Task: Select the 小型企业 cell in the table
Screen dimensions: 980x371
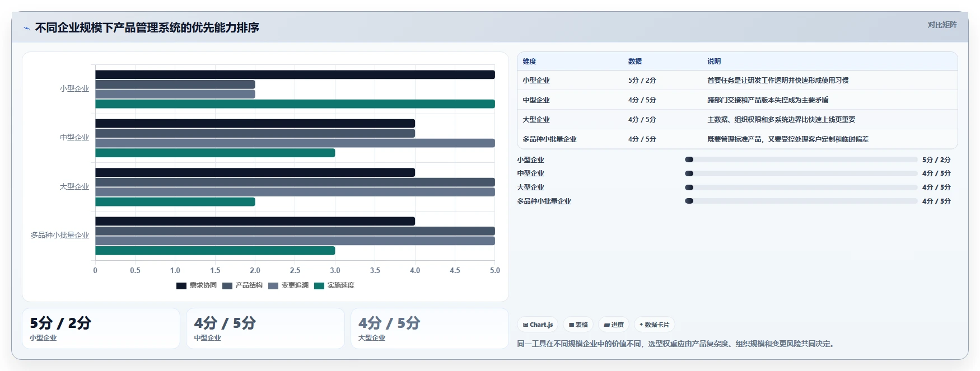Action: [x=536, y=81]
